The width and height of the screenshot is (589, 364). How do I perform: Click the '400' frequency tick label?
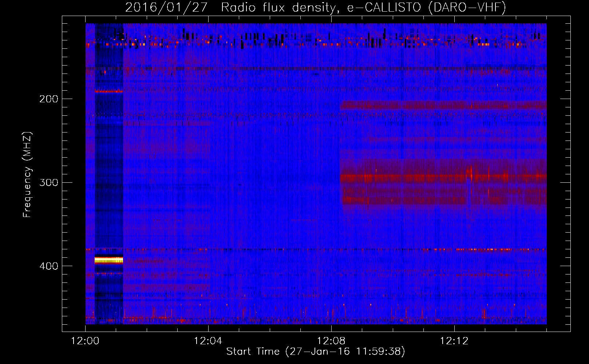pyautogui.click(x=49, y=266)
